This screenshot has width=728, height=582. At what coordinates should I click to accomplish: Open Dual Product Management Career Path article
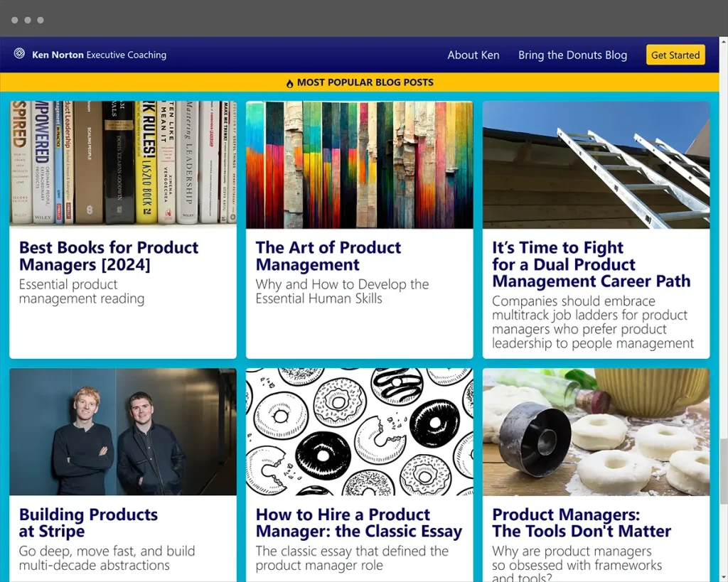591,264
